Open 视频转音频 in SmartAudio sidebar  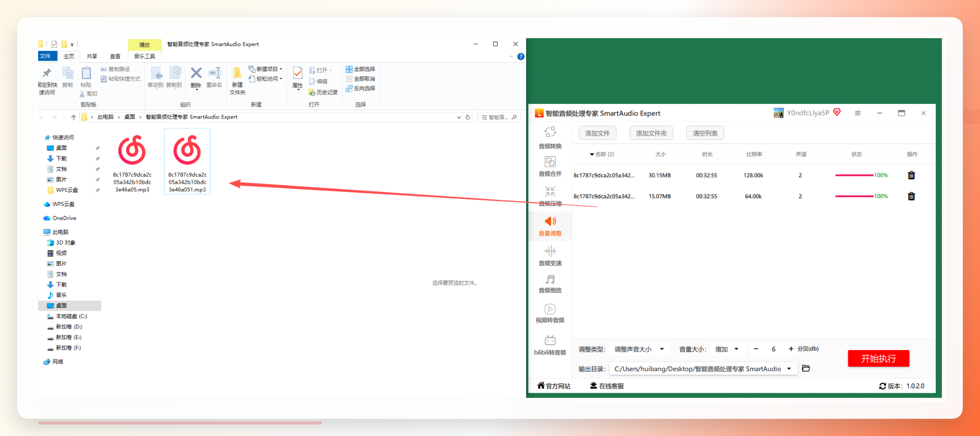point(550,313)
